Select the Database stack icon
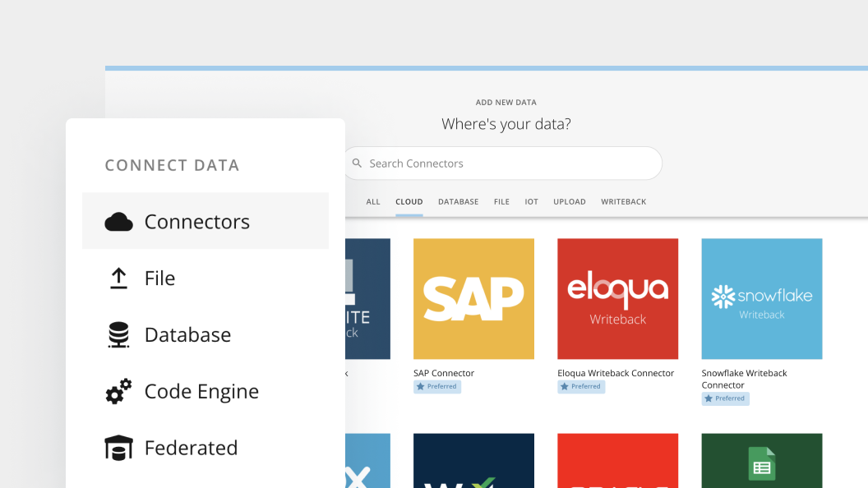 tap(118, 334)
